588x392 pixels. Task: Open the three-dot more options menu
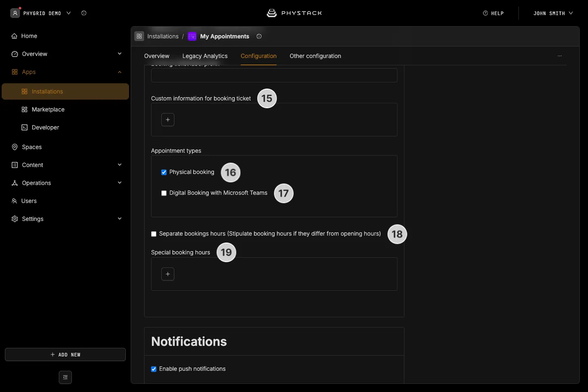tap(560, 56)
